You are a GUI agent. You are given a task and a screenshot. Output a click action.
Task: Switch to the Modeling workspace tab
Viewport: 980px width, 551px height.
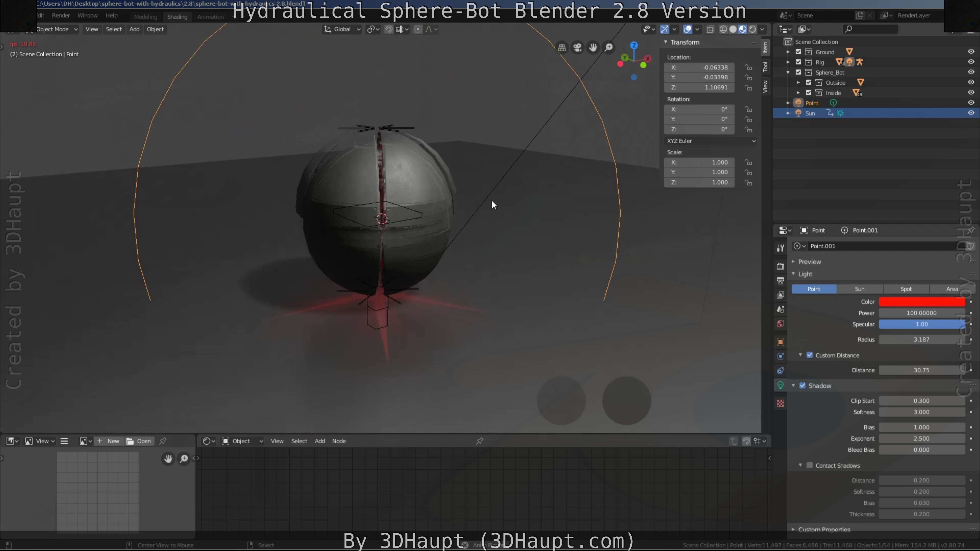[145, 17]
